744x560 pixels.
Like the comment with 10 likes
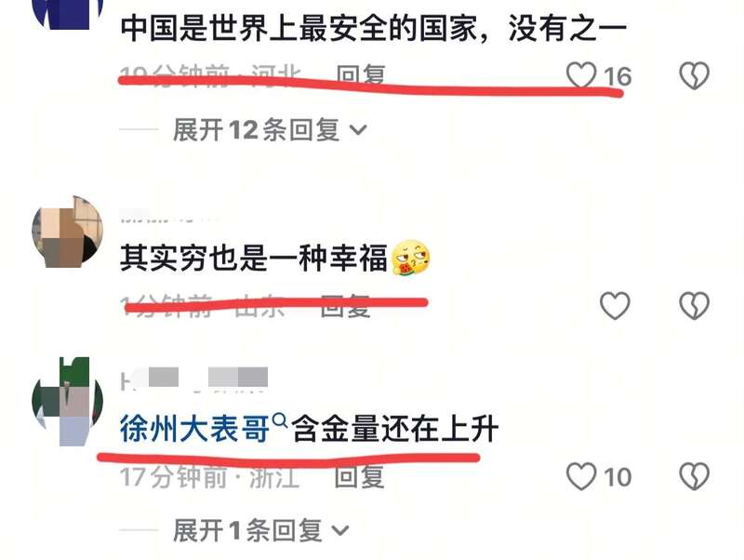[x=581, y=476]
